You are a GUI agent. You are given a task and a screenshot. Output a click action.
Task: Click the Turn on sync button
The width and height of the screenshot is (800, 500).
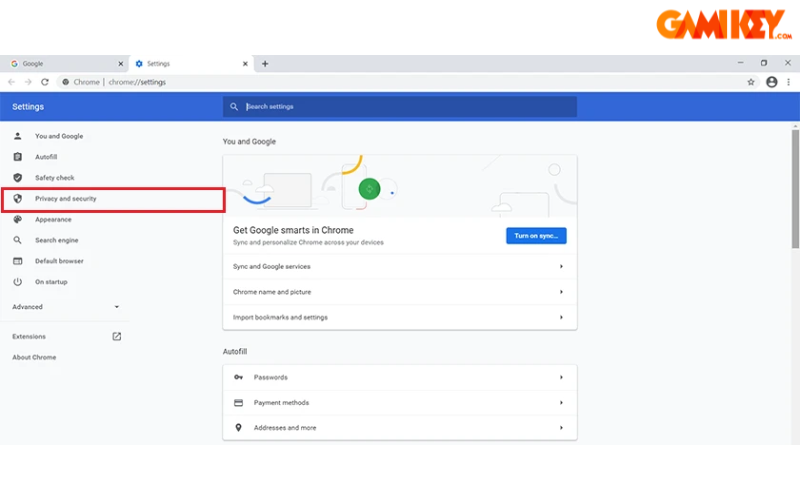click(536, 236)
